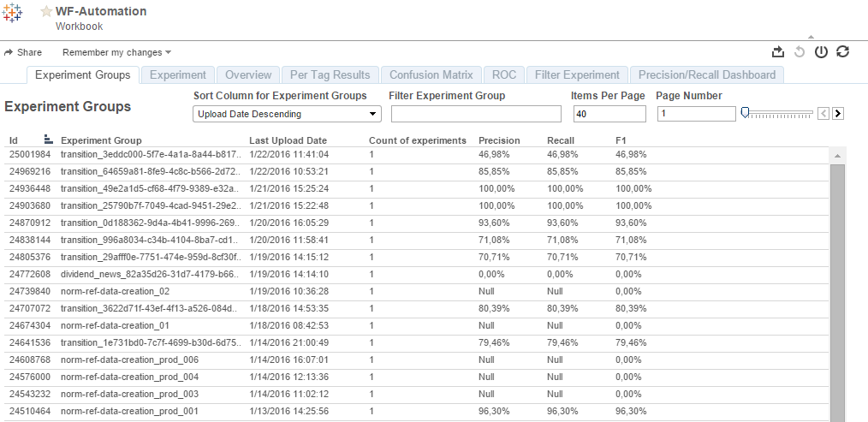Click the Share arrow icon

click(x=9, y=52)
